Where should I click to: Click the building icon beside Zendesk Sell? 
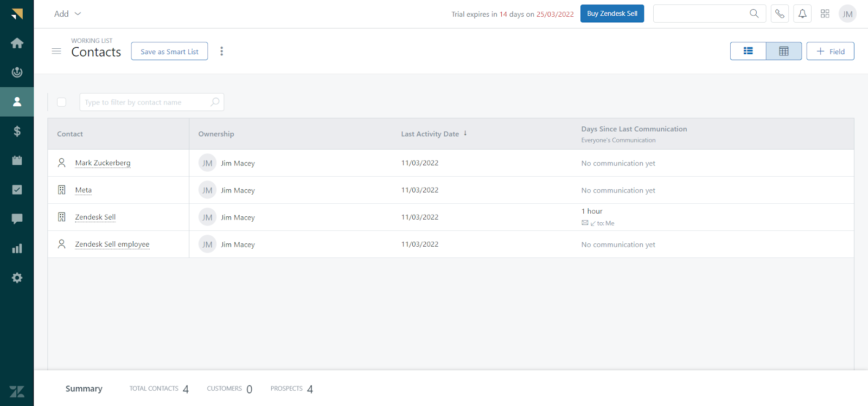tap(62, 217)
